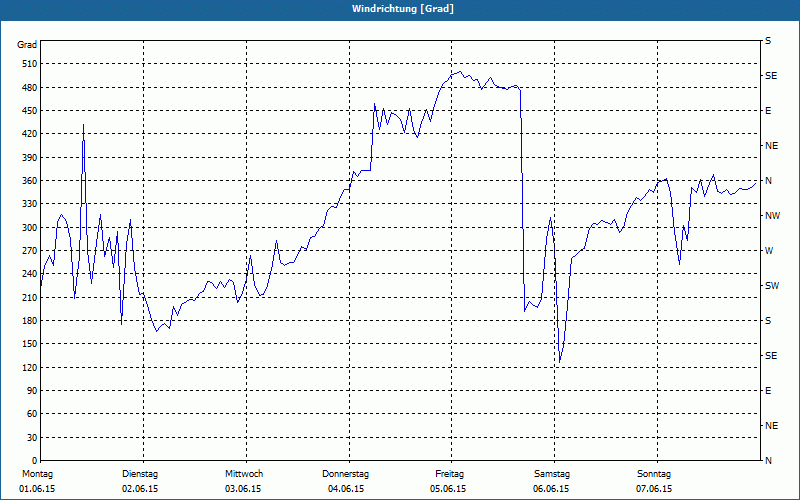This screenshot has height=500, width=800.
Task: Click the y-axis value 180
Action: (x=30, y=321)
